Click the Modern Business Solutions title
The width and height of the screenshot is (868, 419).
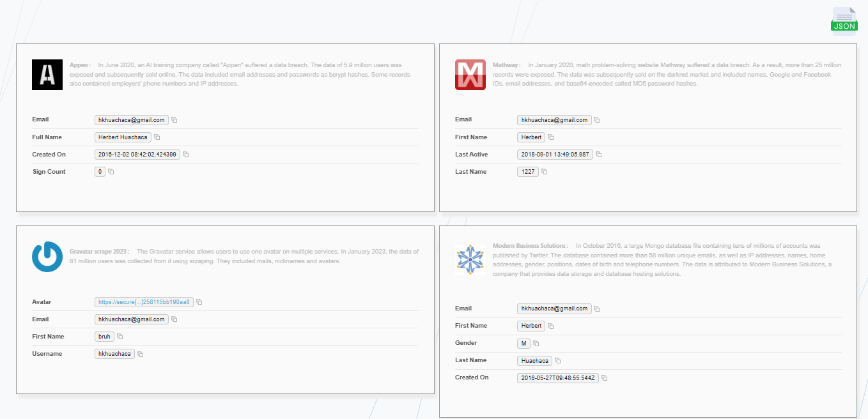click(x=530, y=246)
